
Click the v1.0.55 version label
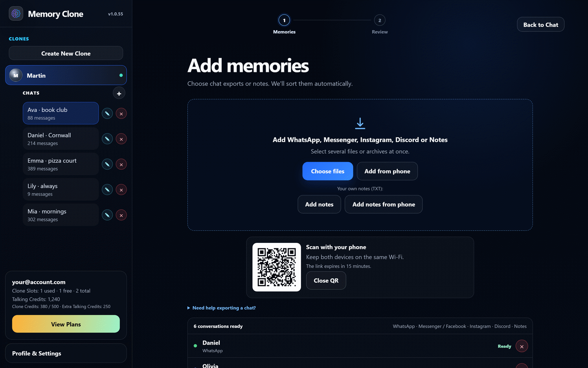click(x=116, y=14)
